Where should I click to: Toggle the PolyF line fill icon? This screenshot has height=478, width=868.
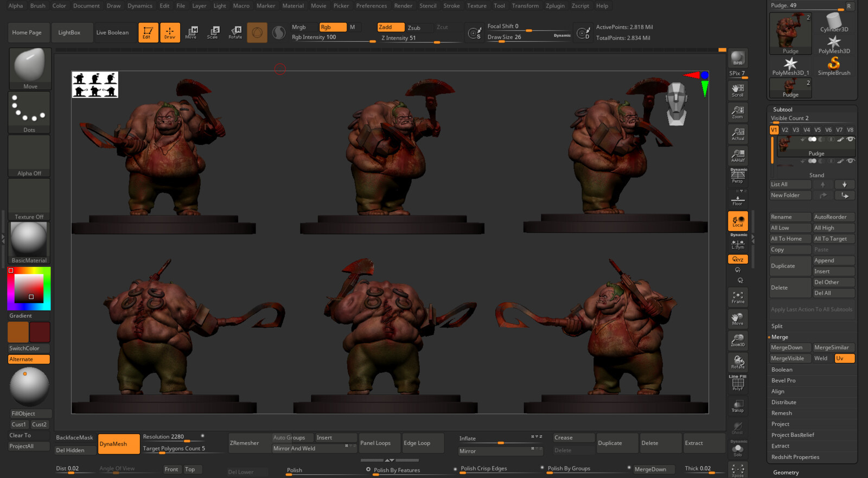(738, 384)
